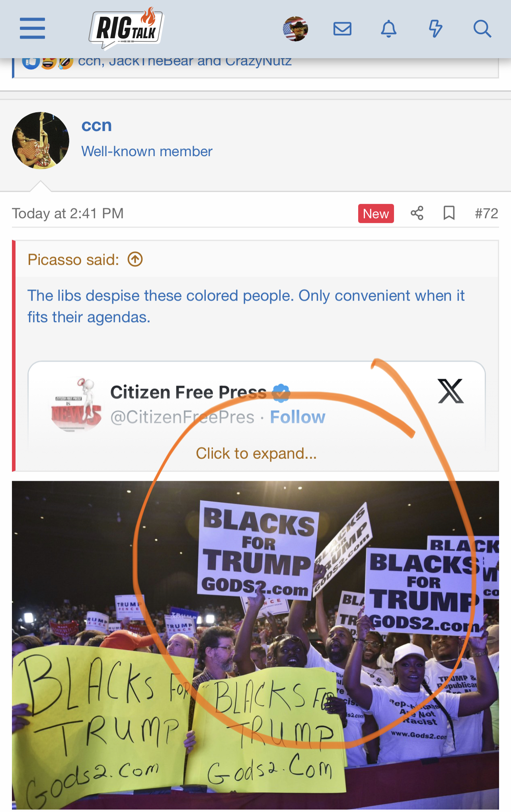Open the #72 post permalink
This screenshot has height=812, width=511.
click(x=486, y=213)
